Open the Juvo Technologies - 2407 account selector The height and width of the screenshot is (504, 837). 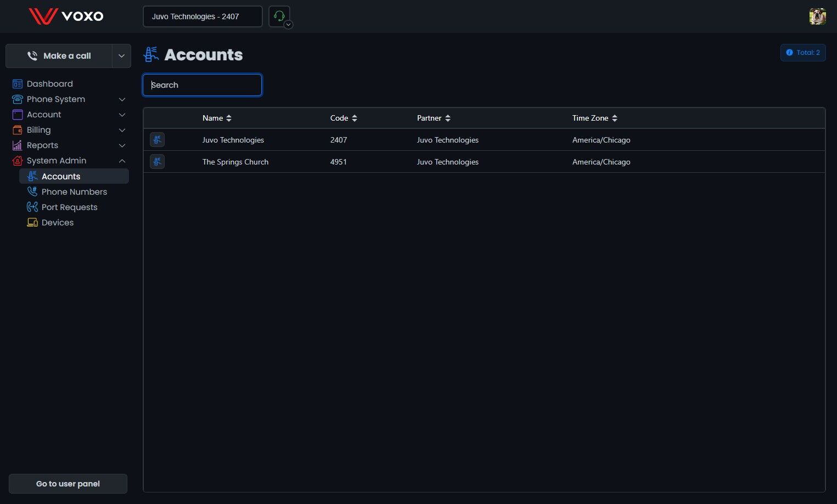tap(203, 16)
